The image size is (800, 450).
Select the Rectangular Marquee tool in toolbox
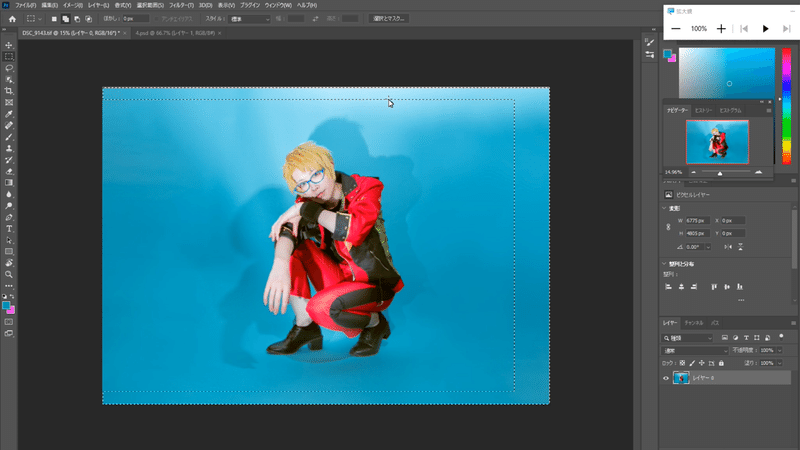[9, 57]
